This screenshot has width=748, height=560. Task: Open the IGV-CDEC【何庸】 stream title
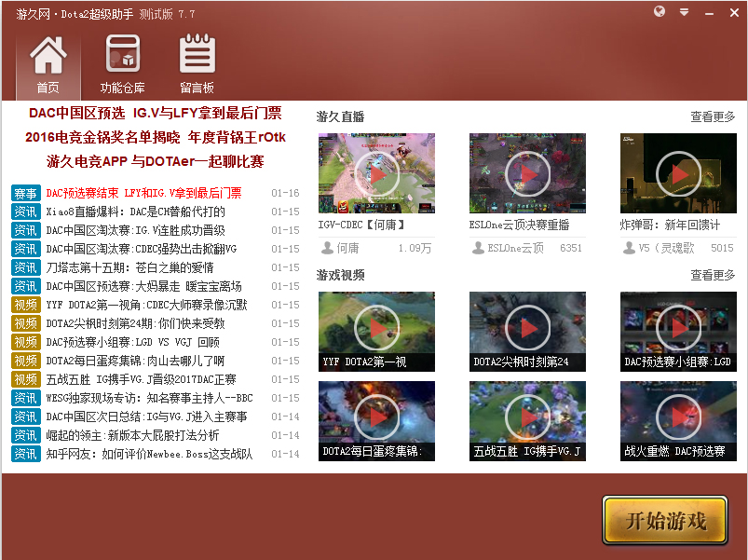pyautogui.click(x=361, y=225)
